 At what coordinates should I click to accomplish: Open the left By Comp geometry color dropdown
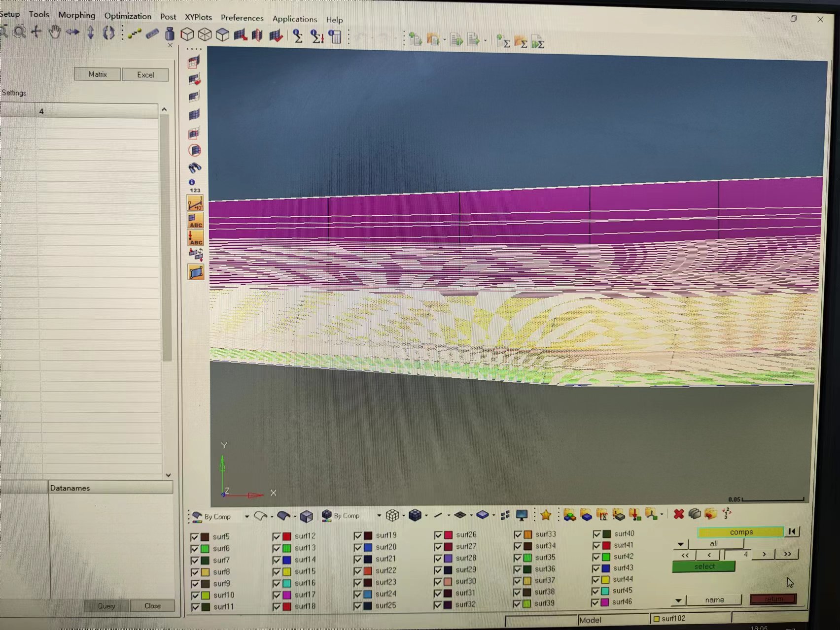246,517
